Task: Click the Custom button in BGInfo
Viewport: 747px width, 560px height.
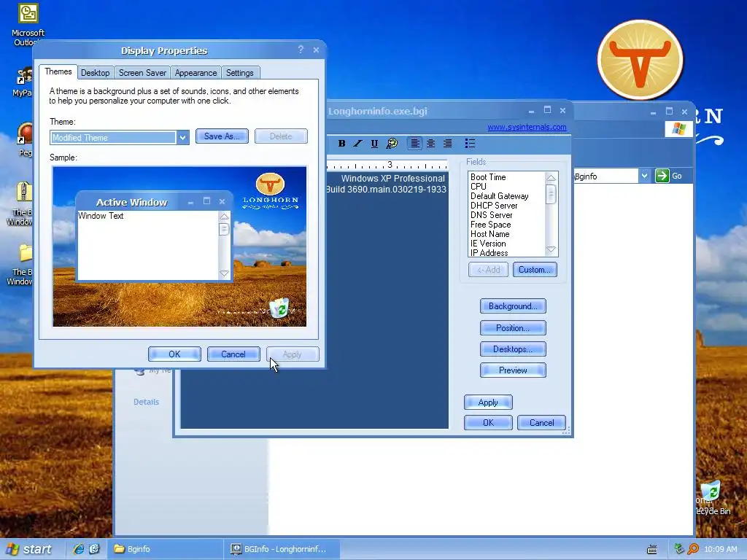Action: click(535, 270)
